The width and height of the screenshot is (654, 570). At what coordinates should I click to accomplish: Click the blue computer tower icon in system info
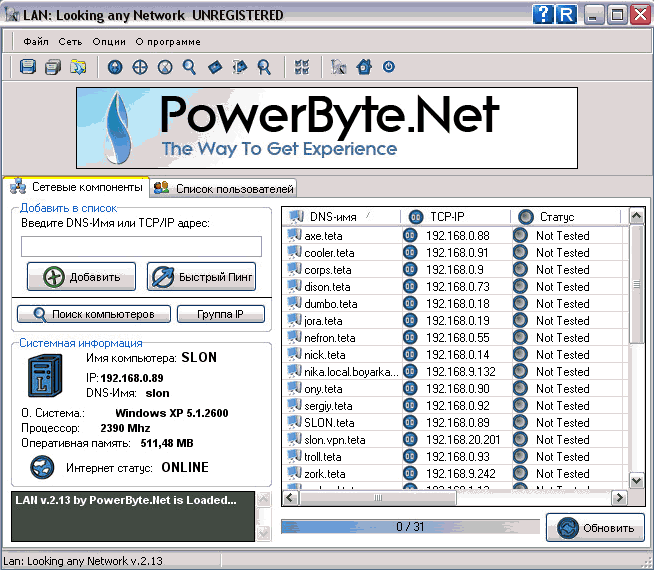coord(45,375)
